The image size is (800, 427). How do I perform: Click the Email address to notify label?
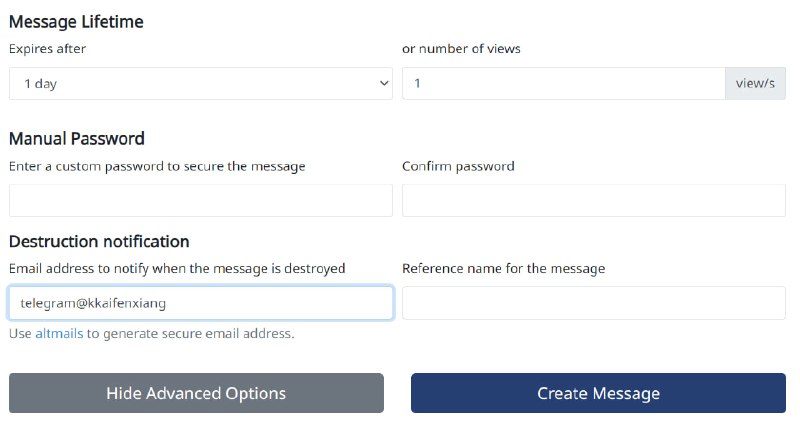pos(177,268)
